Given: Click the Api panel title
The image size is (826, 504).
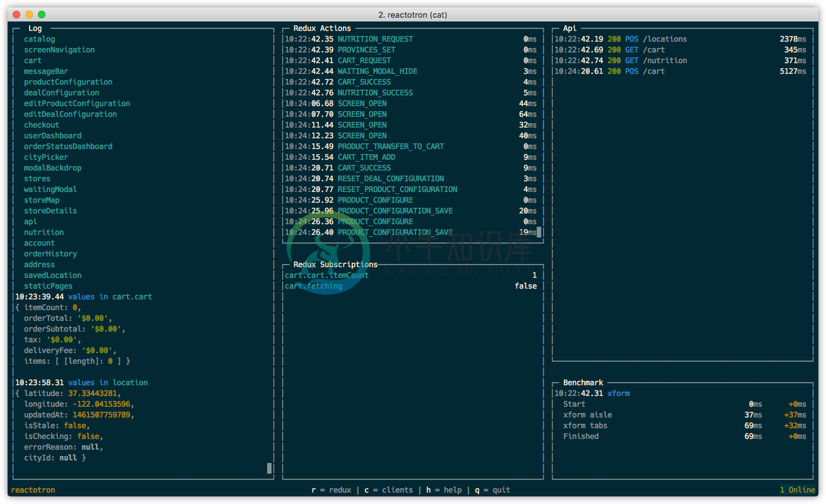Looking at the screenshot, I should pyautogui.click(x=570, y=28).
